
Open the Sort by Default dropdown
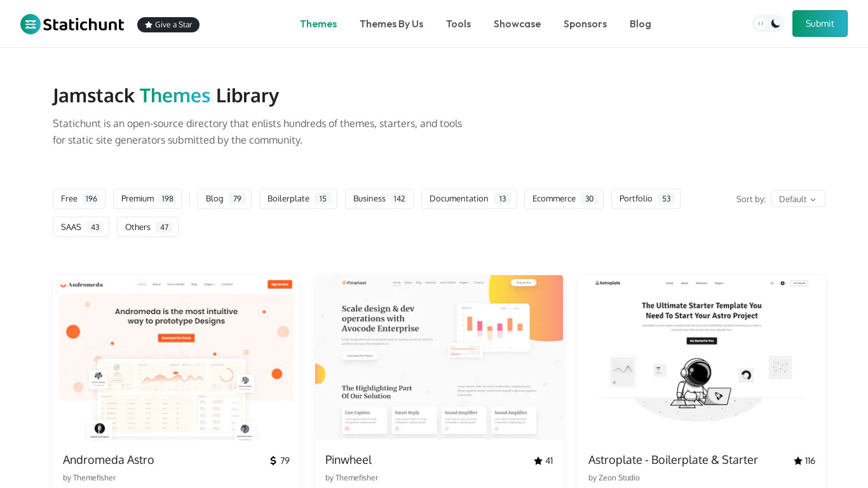(x=798, y=199)
